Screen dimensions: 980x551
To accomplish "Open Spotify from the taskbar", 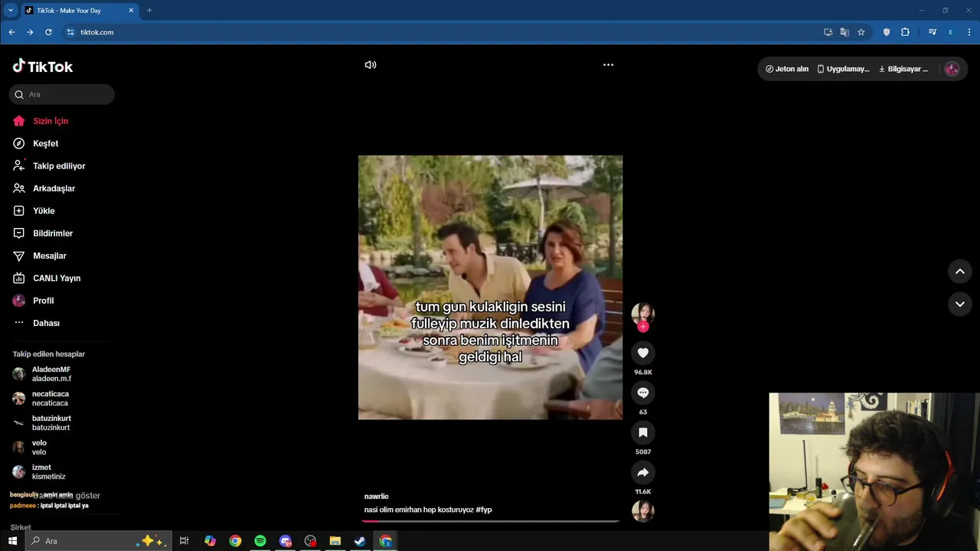I will click(x=260, y=541).
